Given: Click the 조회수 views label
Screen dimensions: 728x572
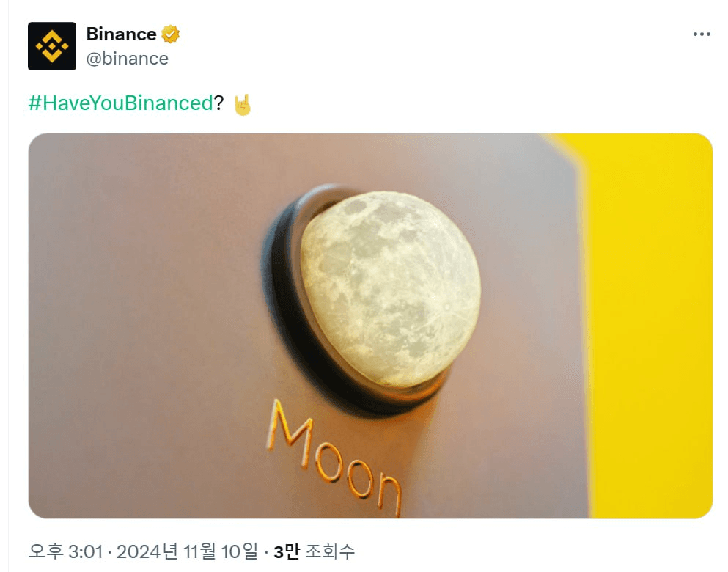Looking at the screenshot, I should coord(330,551).
